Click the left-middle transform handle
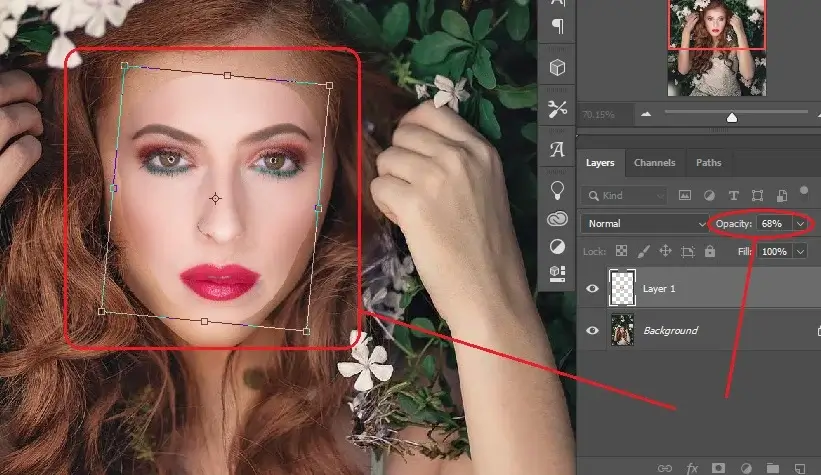821x475 pixels. pos(114,188)
